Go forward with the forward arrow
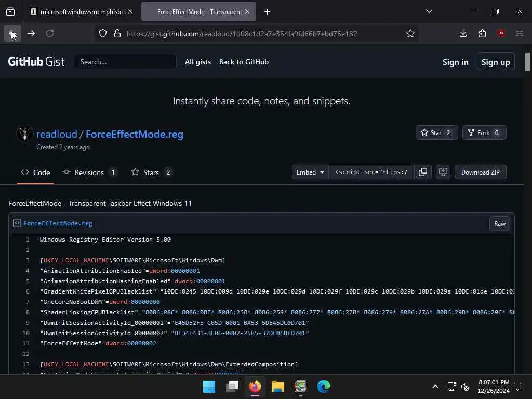Screen dimensions: 532x399 pyautogui.click(x=31, y=33)
